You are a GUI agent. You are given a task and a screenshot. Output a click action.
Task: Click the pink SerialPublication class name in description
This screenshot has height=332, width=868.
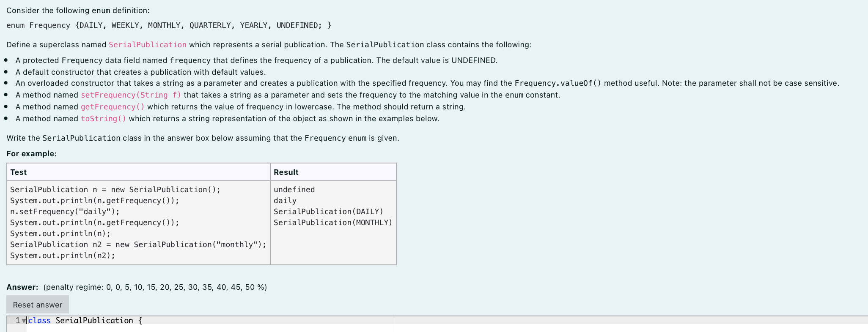coord(148,45)
